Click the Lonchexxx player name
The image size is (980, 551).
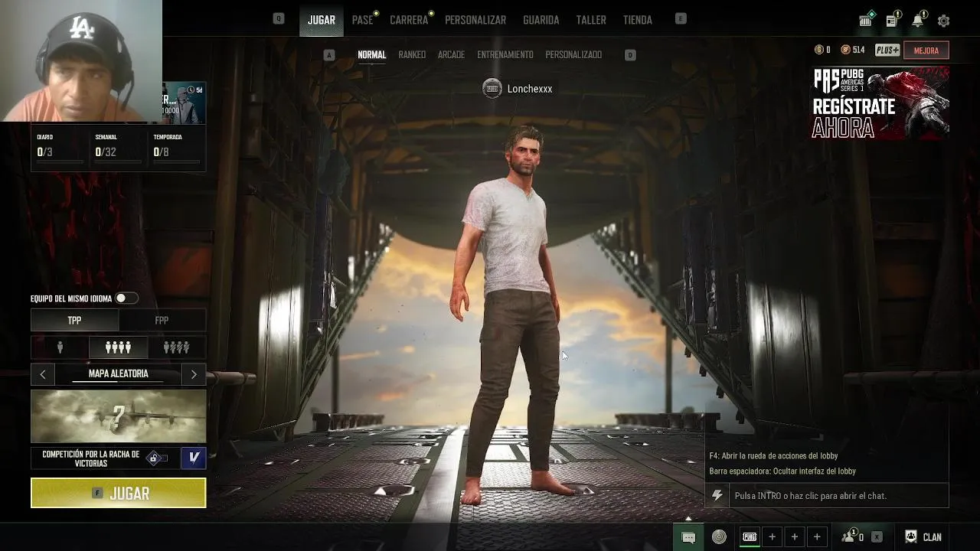pos(530,89)
